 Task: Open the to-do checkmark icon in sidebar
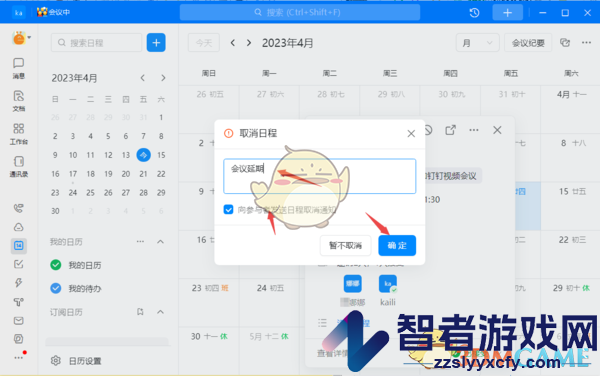pyautogui.click(x=18, y=264)
